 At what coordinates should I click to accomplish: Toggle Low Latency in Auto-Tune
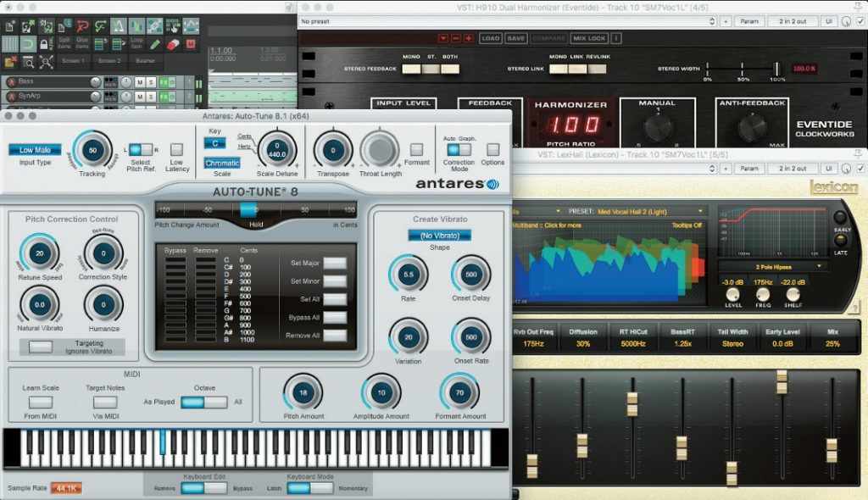click(176, 149)
